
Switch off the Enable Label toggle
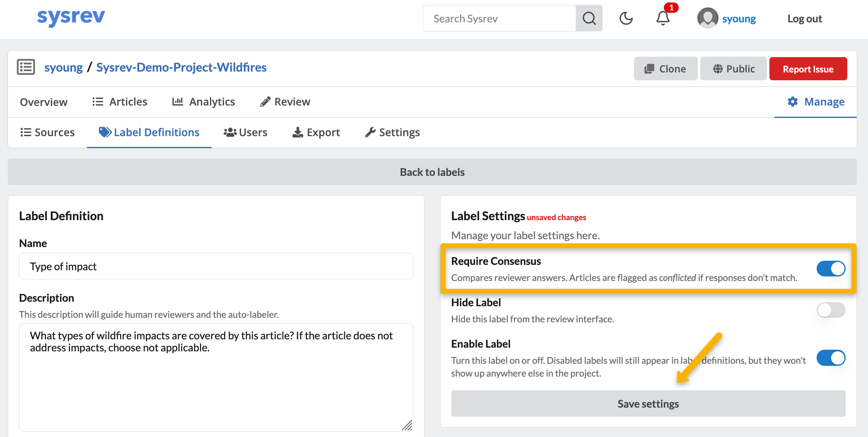pyautogui.click(x=831, y=358)
